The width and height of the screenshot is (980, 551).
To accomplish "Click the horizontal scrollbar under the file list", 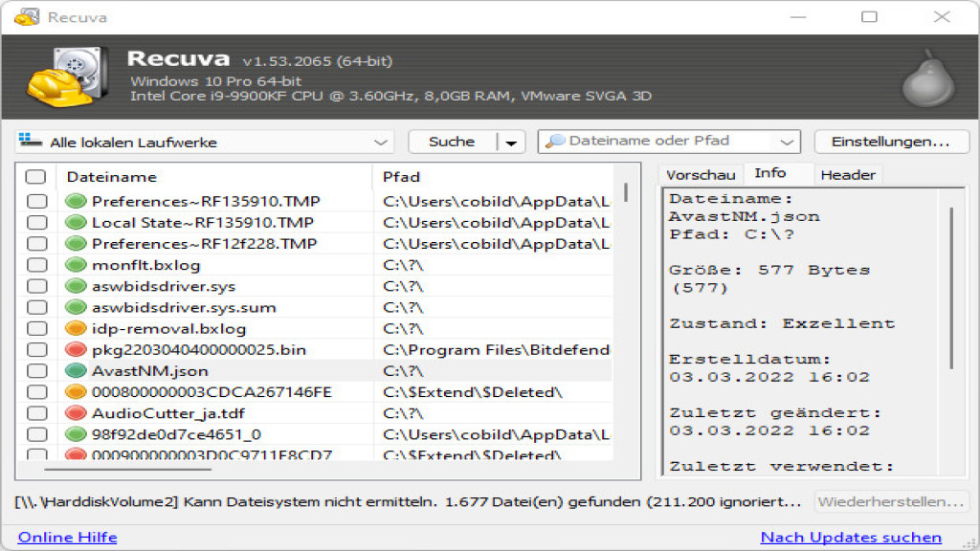I will click(x=128, y=468).
